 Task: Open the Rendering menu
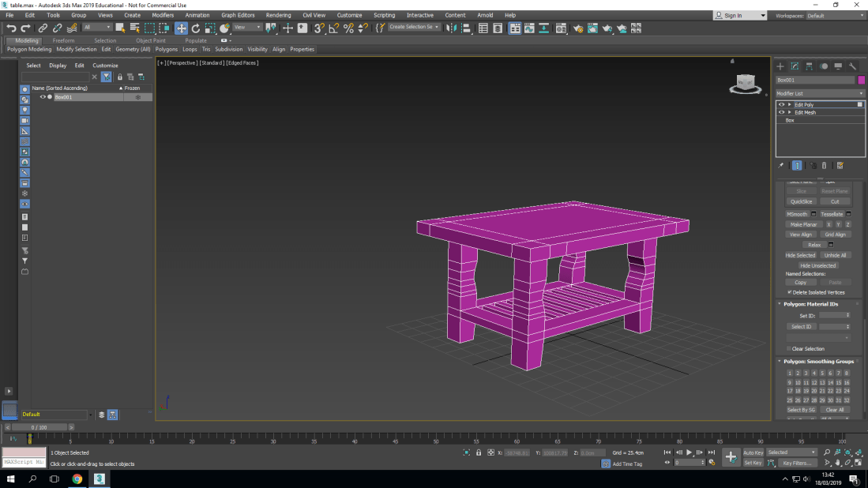point(278,15)
